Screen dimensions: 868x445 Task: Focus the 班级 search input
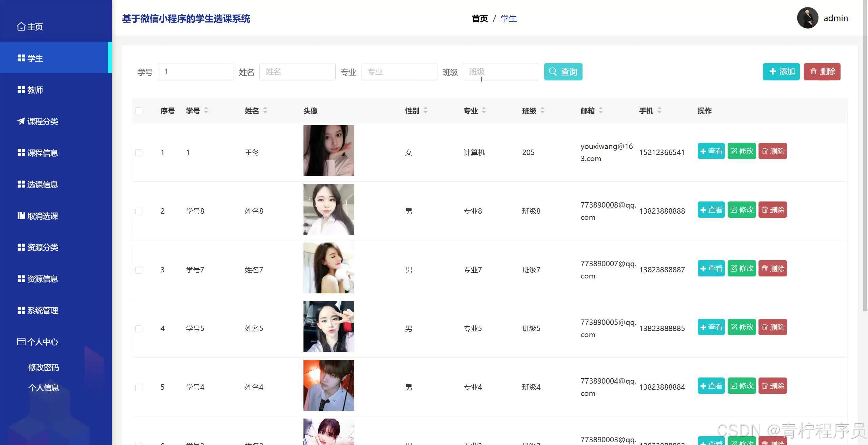pyautogui.click(x=500, y=72)
